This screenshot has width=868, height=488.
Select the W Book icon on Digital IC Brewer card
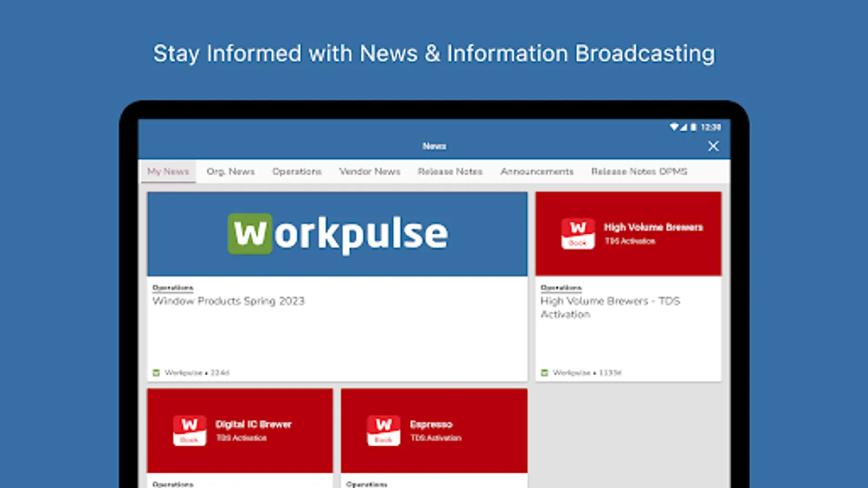[x=189, y=430]
